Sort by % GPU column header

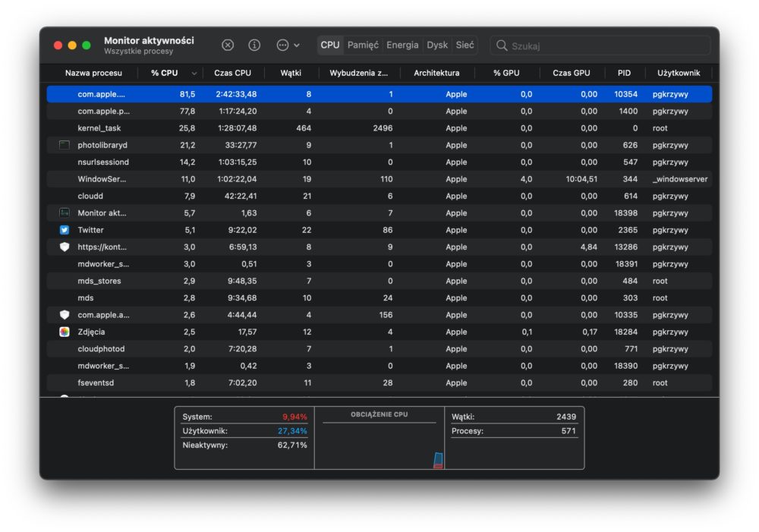point(506,73)
